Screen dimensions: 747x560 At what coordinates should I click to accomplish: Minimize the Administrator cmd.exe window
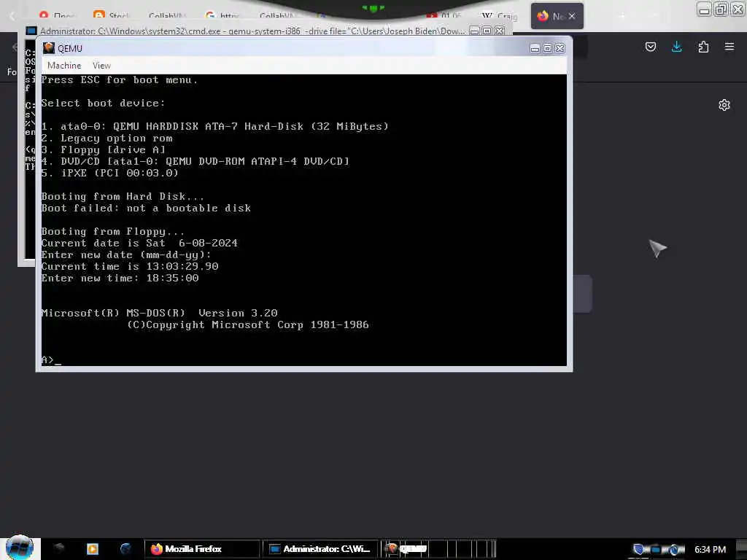click(x=474, y=31)
